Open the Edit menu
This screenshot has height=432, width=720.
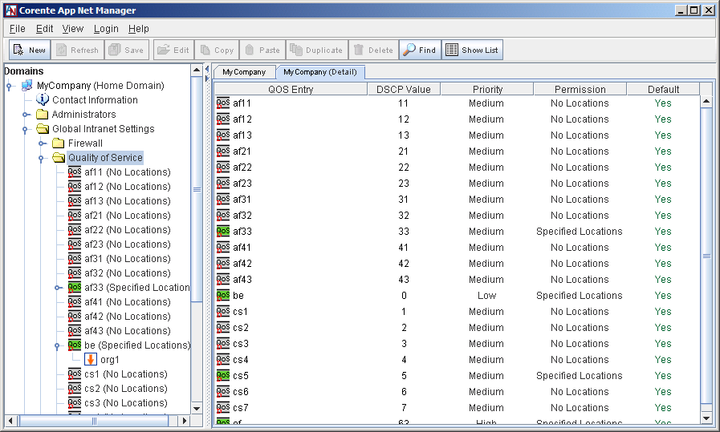click(45, 28)
